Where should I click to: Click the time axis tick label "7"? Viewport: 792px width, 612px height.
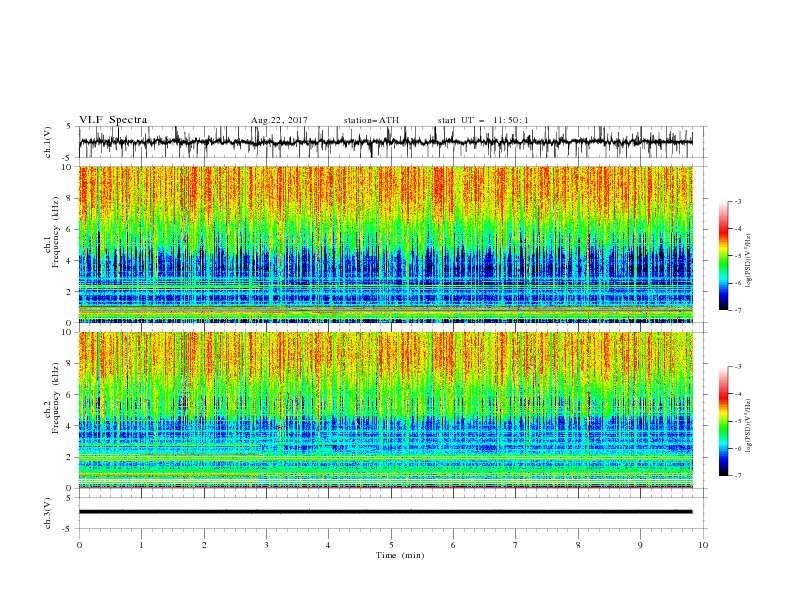516,545
